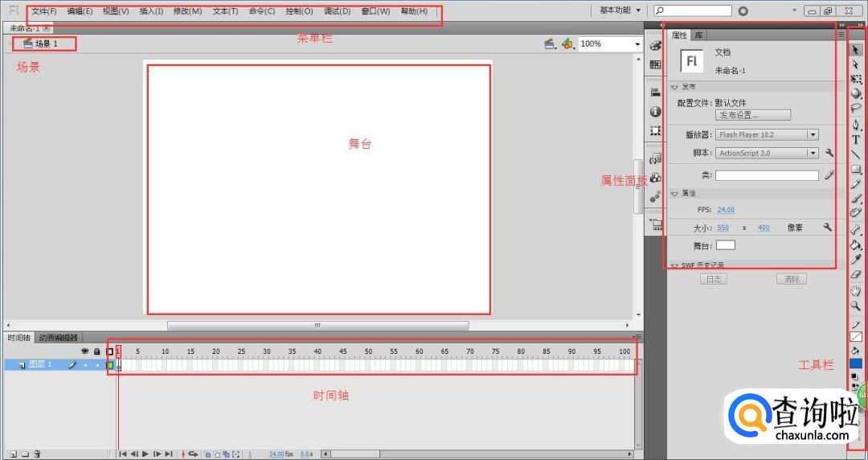The height and width of the screenshot is (460, 868).
Task: Open the Project panel icon
Action: click(x=656, y=224)
